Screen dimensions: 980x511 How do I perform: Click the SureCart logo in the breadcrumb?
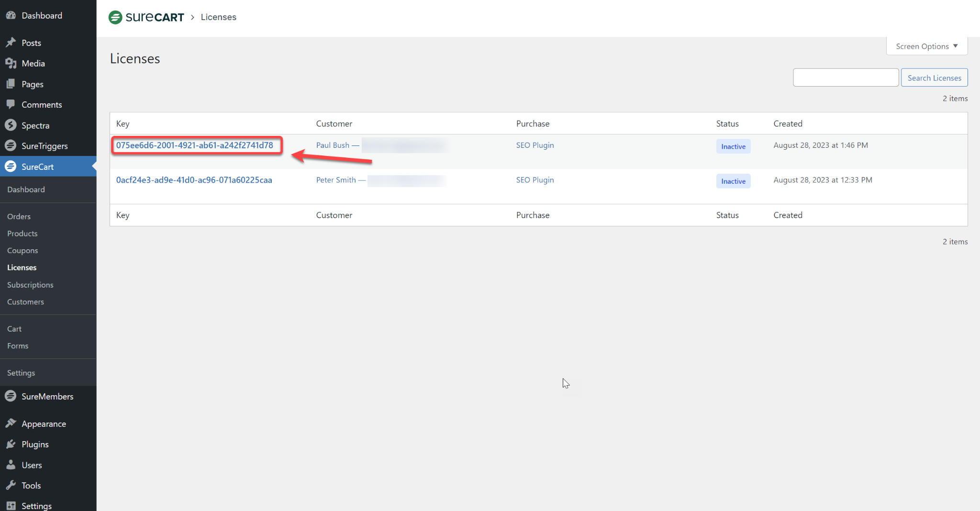[146, 17]
